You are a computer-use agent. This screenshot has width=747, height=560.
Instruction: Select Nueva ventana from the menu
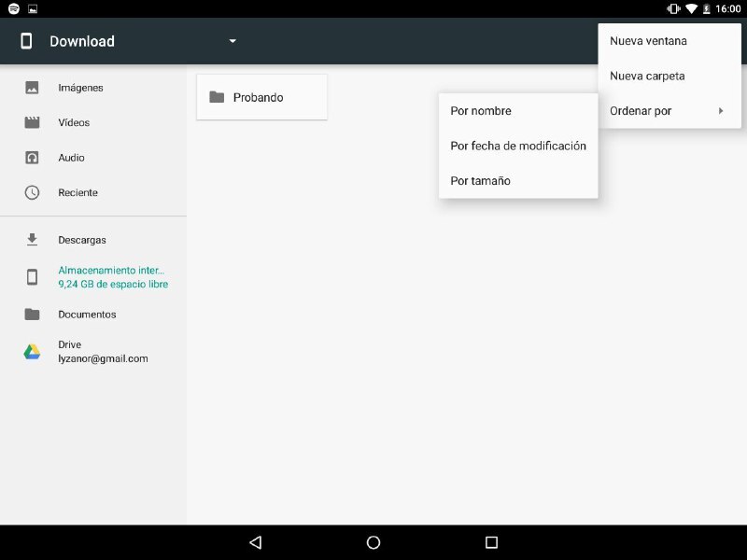tap(648, 41)
